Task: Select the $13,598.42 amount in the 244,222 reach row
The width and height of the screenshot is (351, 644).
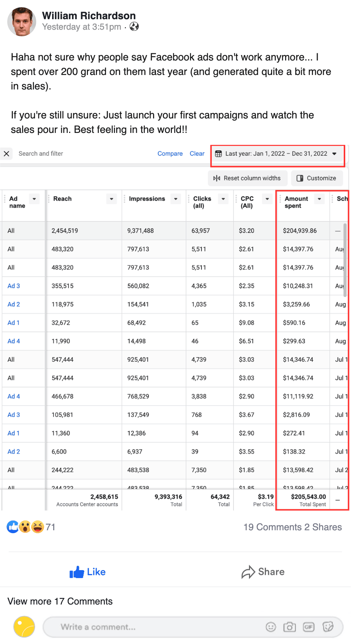Action: tap(298, 470)
